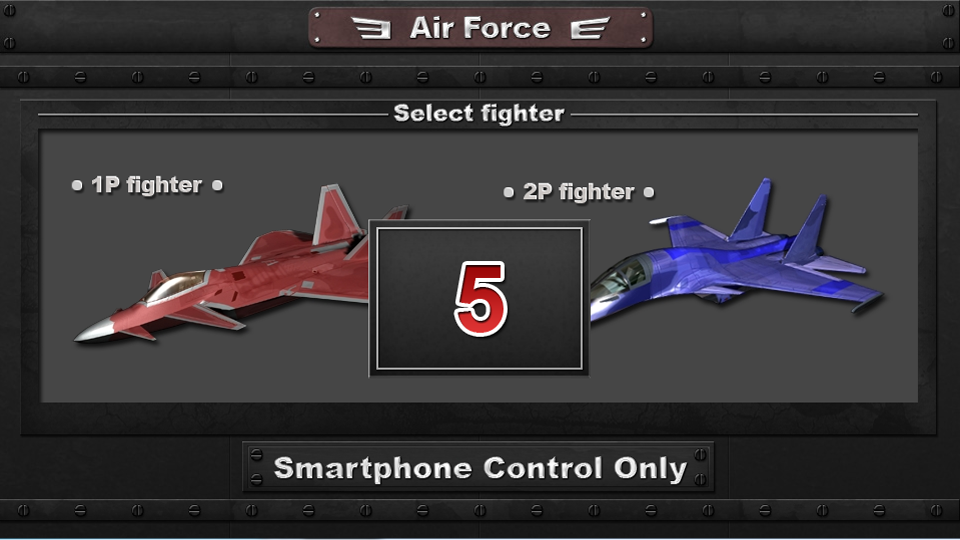Viewport: 960px width, 540px height.
Task: Click the red countdown number 5
Action: click(x=481, y=299)
